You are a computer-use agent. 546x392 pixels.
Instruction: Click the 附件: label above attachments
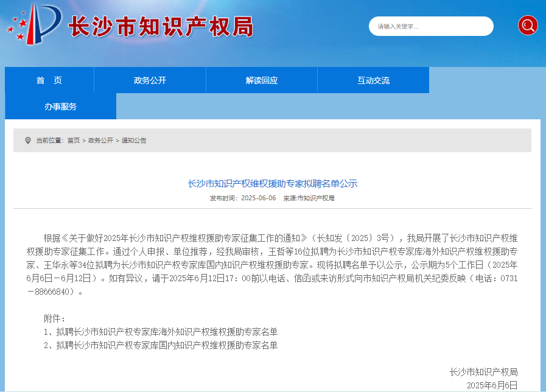pos(55,318)
